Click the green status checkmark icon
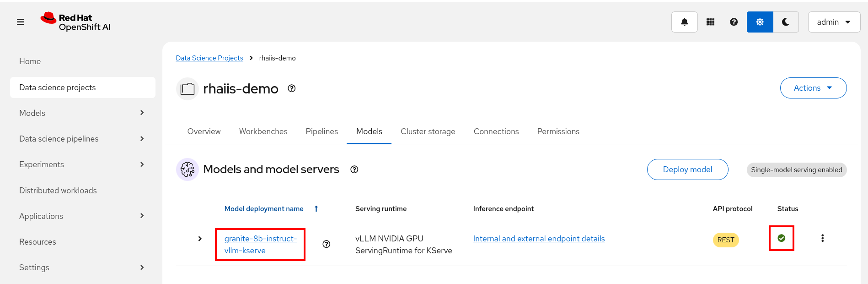 click(x=781, y=238)
